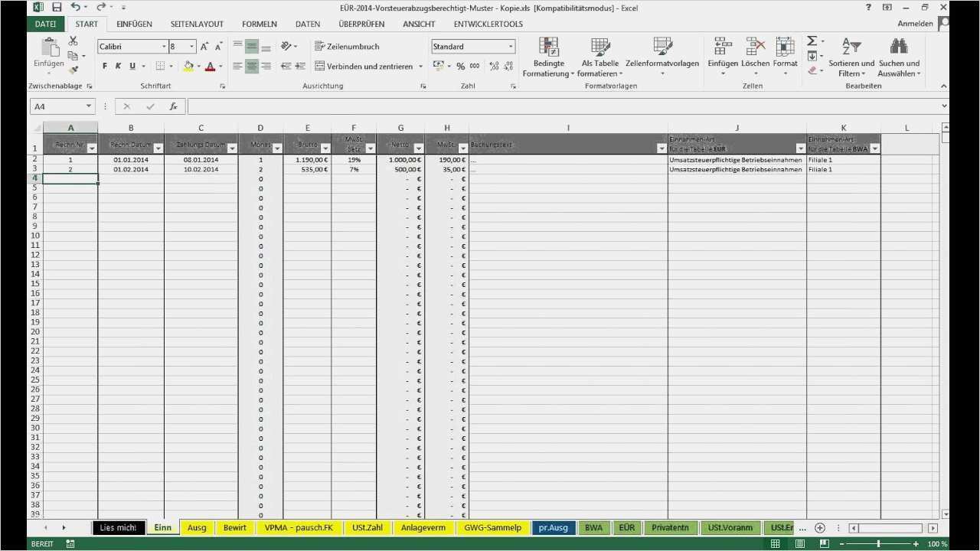Screen dimensions: 980x551
Task: Open Löschen cells delete icon
Action: point(755,47)
